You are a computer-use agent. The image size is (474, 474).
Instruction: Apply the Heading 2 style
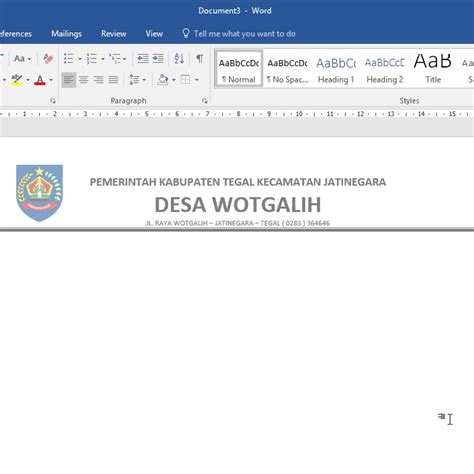click(x=385, y=69)
